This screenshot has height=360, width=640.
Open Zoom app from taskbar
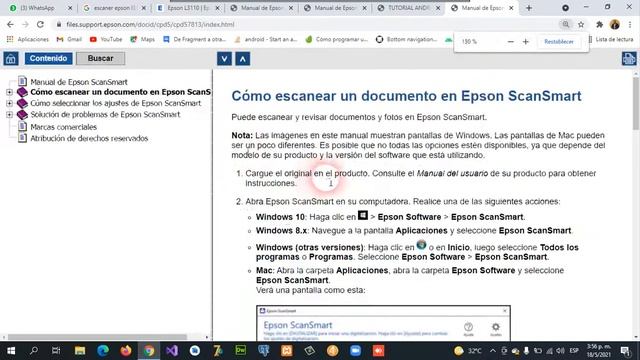(356, 351)
